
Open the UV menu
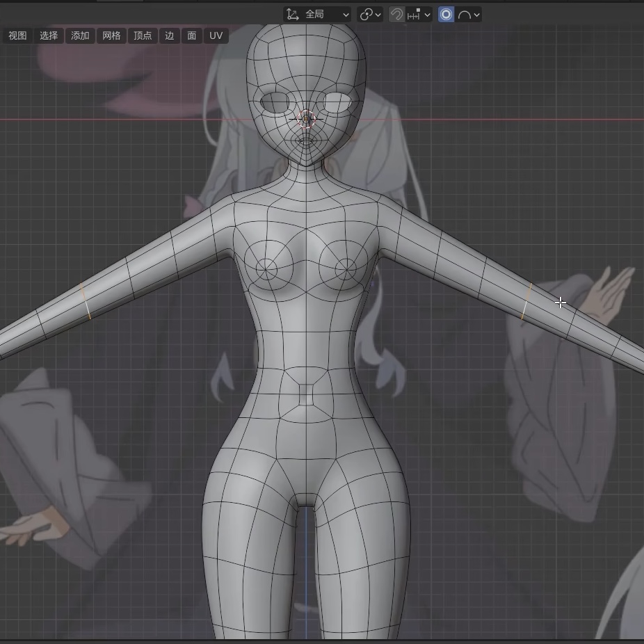216,35
